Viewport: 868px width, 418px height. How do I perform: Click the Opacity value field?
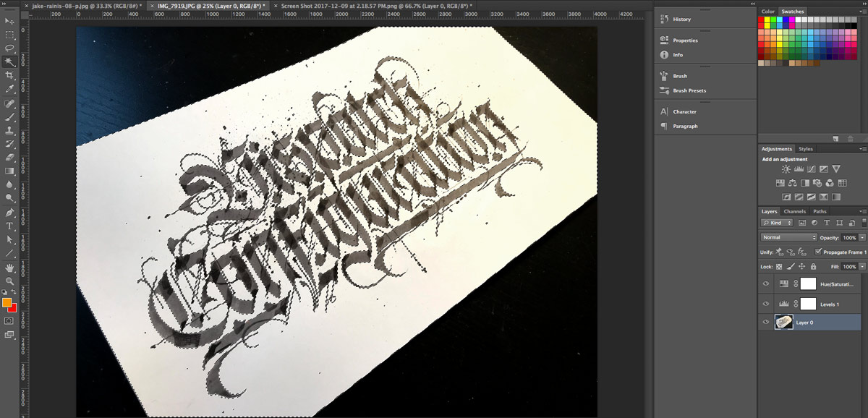tap(848, 237)
